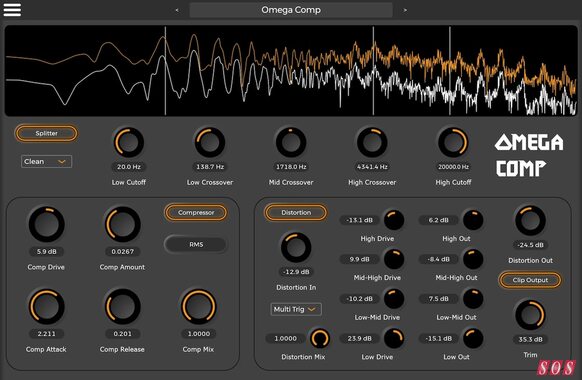Click the spectrum analyzer display
582x380 pixels.
pos(291,71)
